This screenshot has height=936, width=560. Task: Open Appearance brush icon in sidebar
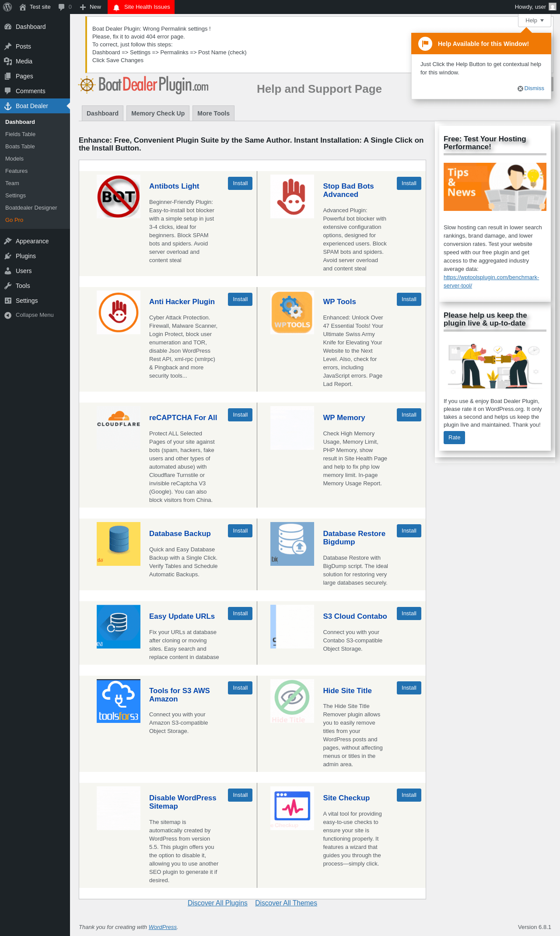8,241
